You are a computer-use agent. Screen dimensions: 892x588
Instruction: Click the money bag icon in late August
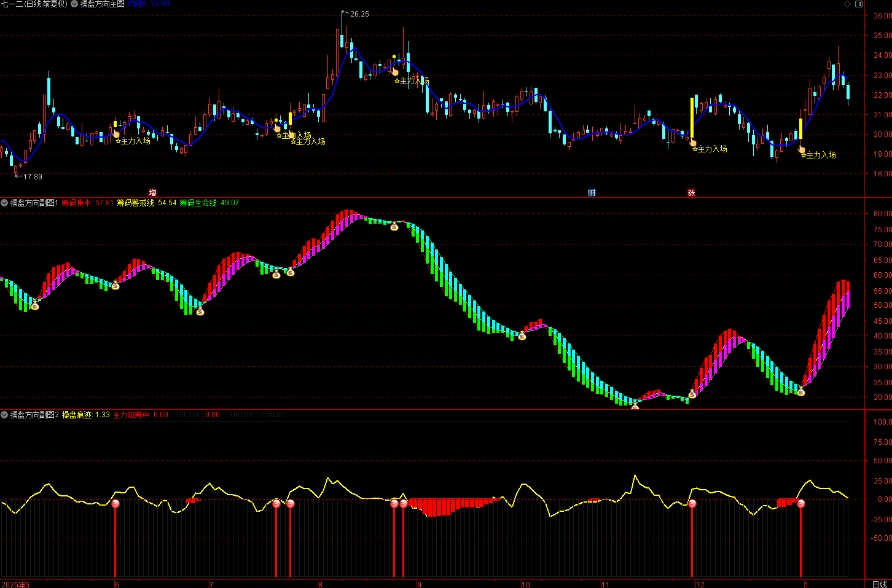(x=394, y=227)
